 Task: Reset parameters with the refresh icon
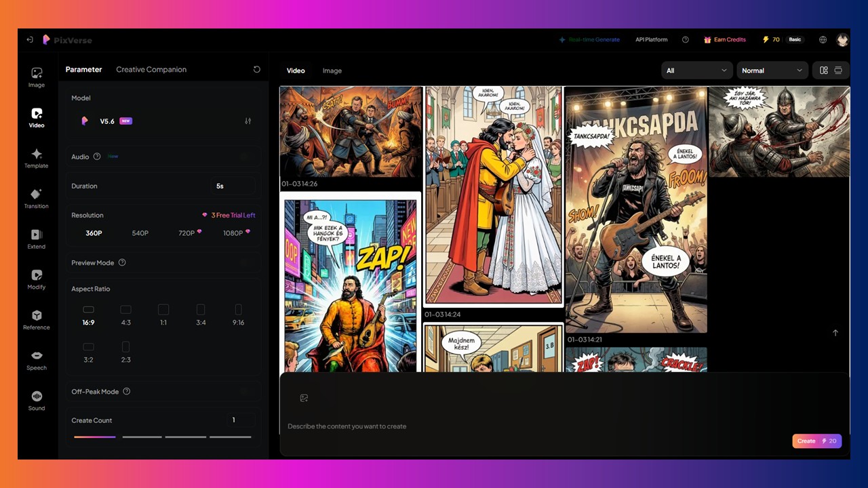click(256, 69)
